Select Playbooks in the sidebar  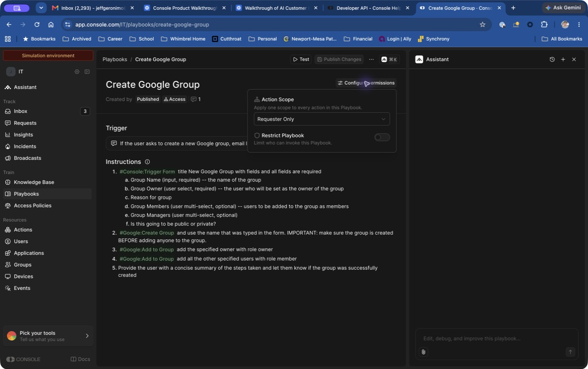(47, 194)
